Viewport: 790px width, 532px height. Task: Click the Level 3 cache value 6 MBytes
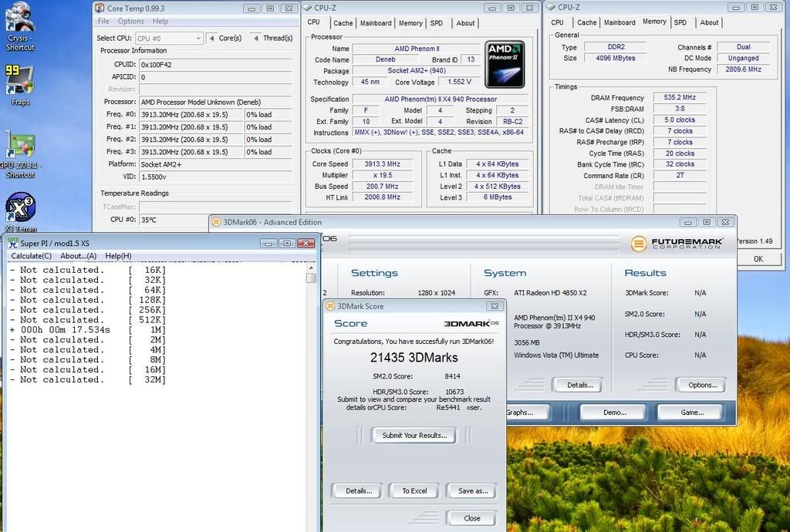click(x=498, y=197)
